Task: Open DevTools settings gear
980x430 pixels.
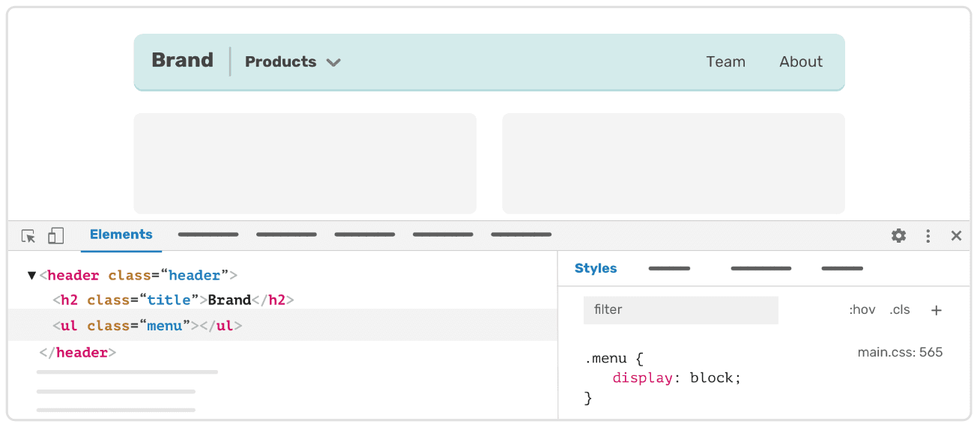Action: coord(898,236)
